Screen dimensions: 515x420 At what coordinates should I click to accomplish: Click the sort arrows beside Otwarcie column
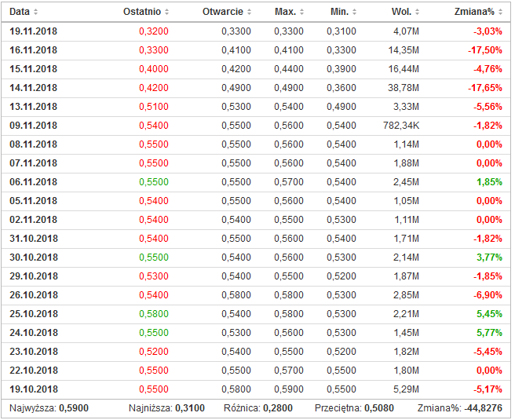[x=250, y=13]
